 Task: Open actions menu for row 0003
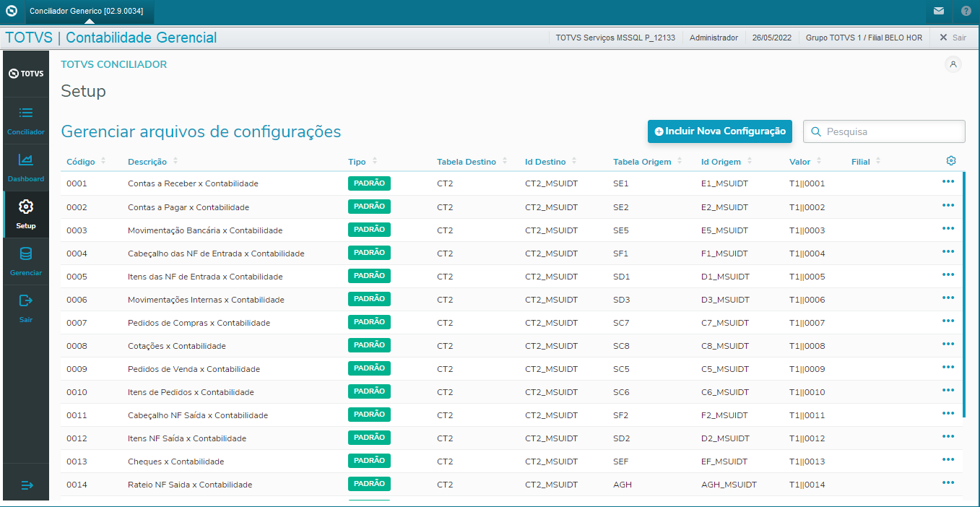tap(948, 228)
